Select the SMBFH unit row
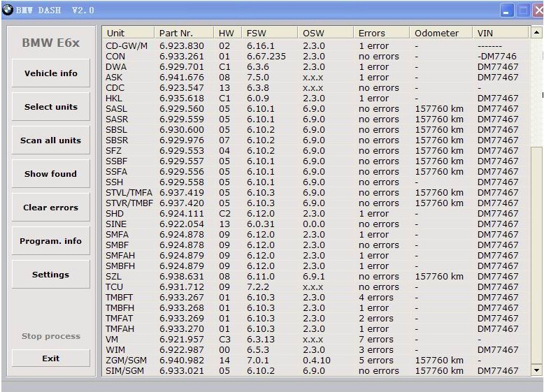This screenshot has width=544, height=392. click(x=316, y=266)
